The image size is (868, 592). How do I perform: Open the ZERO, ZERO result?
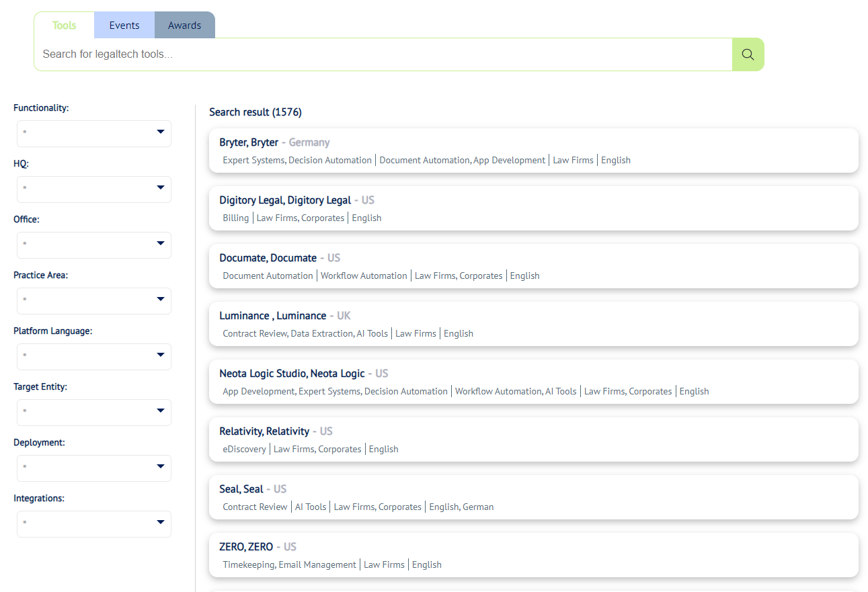pos(534,555)
